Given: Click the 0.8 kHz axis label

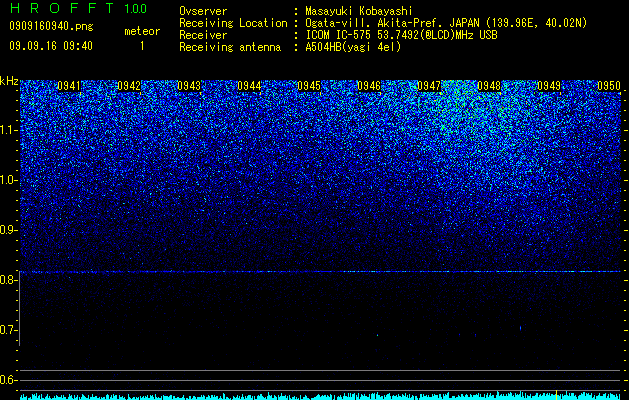Looking at the screenshot, I should point(8,280).
